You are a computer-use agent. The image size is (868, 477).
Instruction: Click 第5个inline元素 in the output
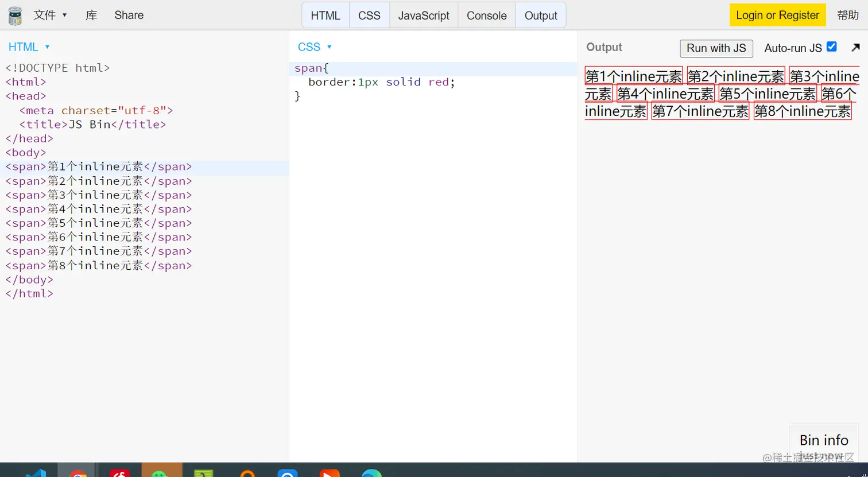point(768,93)
